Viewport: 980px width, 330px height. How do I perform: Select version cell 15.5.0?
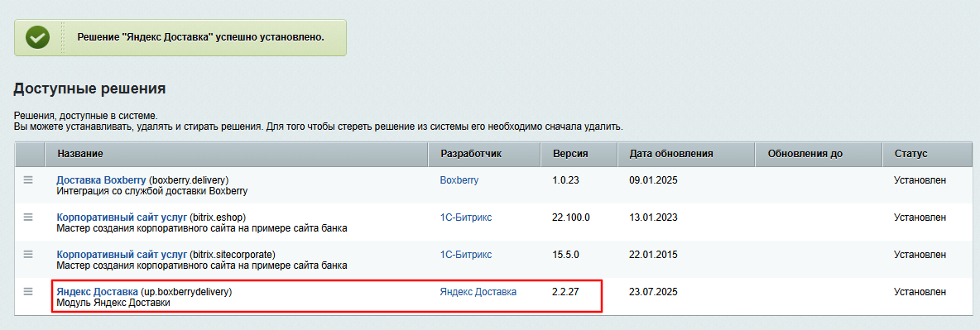coord(565,255)
